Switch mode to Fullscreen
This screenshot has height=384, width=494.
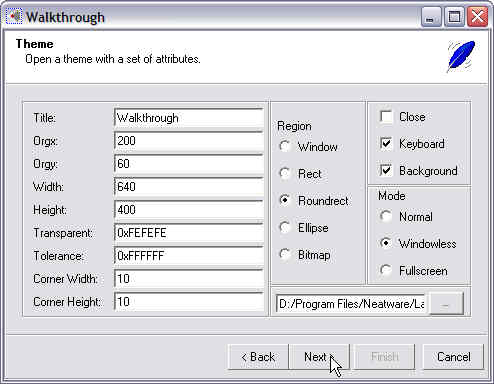[x=386, y=270]
